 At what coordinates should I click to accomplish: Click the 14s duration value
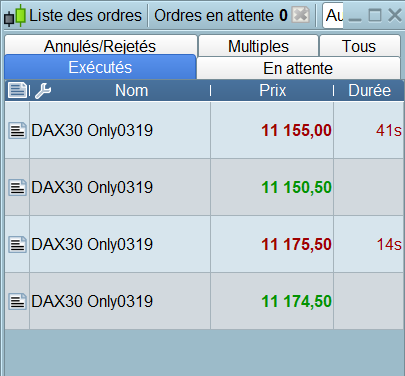(389, 244)
